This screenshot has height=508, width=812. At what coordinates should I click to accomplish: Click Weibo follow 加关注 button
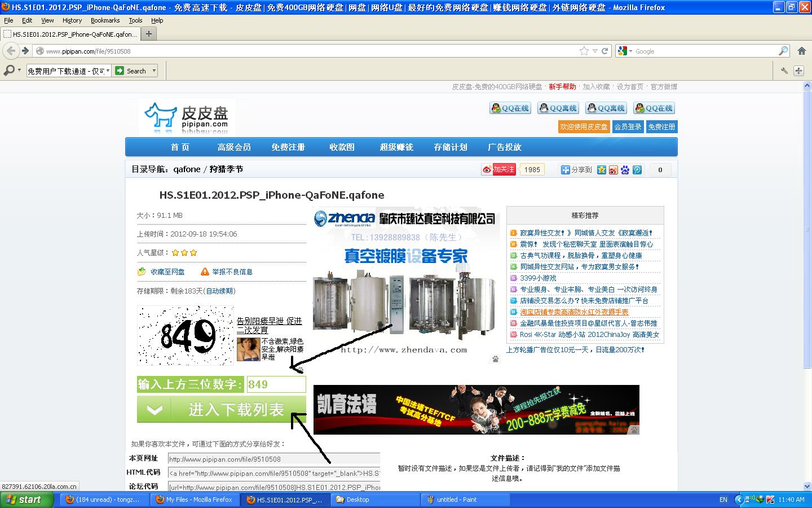point(499,169)
